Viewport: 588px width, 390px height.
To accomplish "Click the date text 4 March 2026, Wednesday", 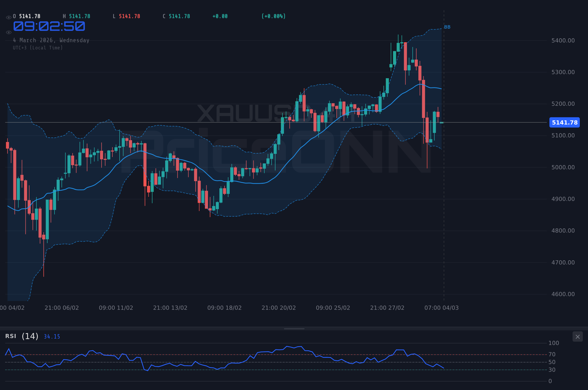I will tap(51, 40).
